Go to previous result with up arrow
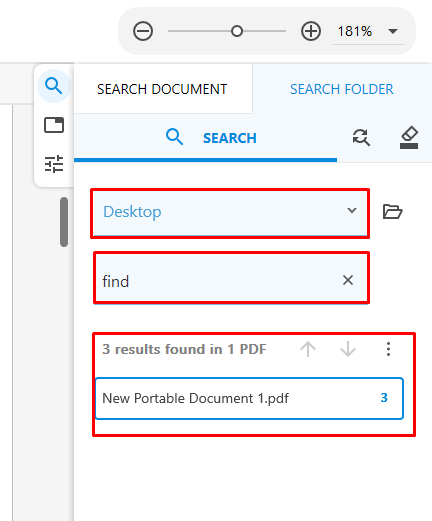 [x=308, y=349]
